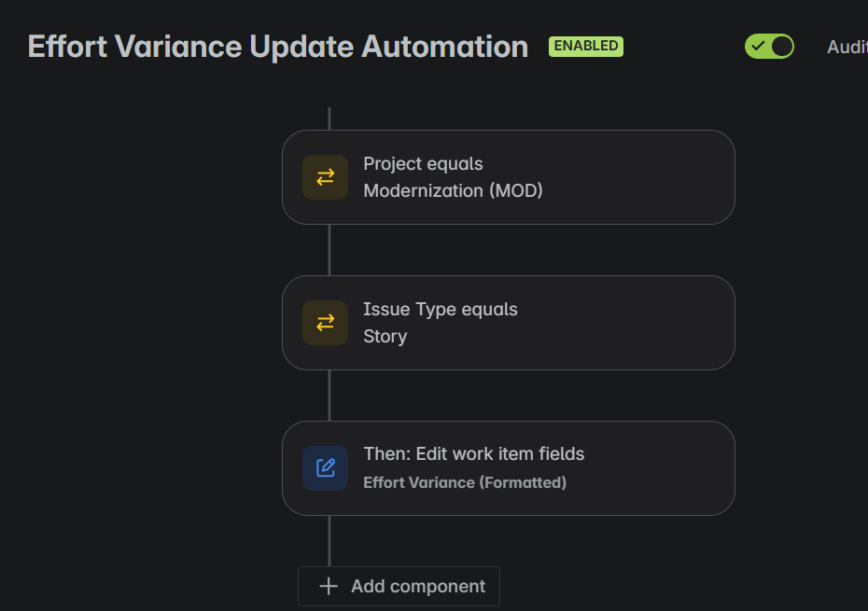Screen dimensions: 868x611
Task: Click the plus icon beside Add component
Action: (x=329, y=586)
